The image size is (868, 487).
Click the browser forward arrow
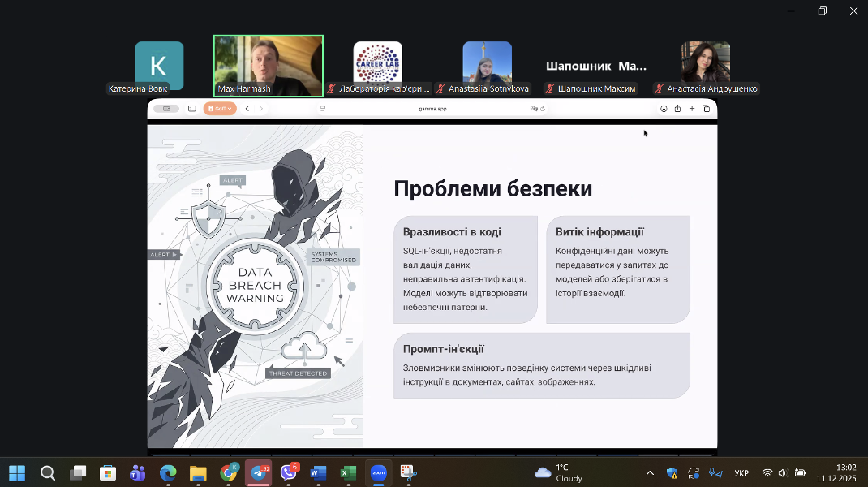click(x=261, y=109)
